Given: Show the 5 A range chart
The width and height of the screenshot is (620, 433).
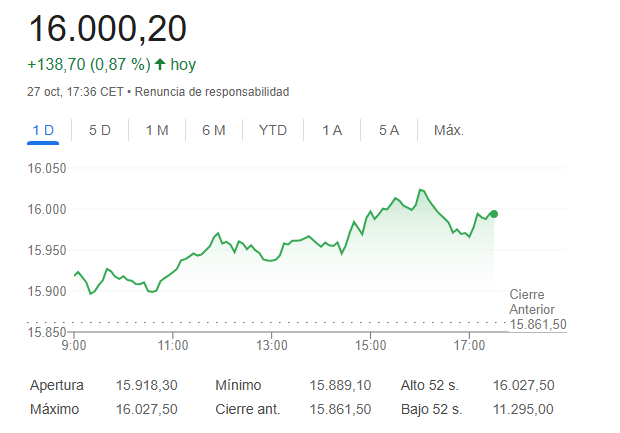Looking at the screenshot, I should click(x=389, y=130).
